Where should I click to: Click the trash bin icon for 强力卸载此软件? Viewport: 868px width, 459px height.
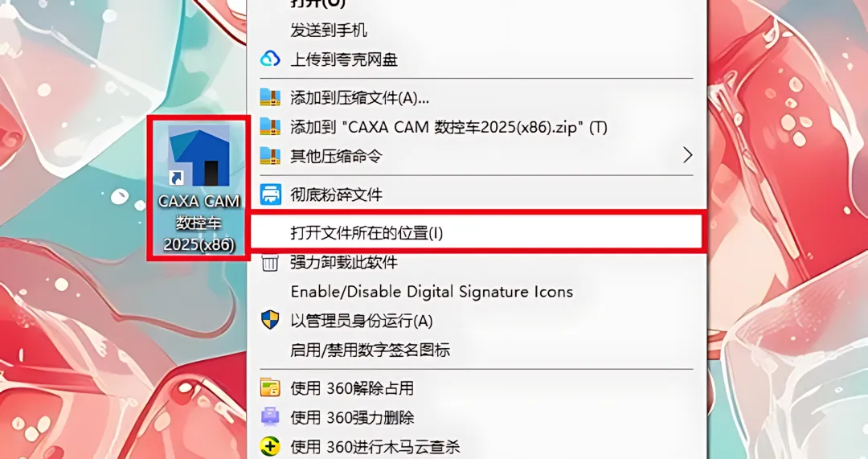pos(270,262)
